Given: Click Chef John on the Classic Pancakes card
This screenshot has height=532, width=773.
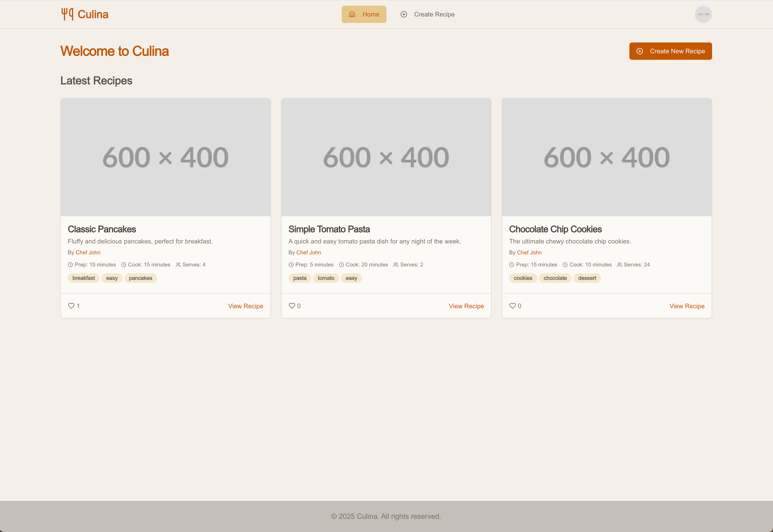Looking at the screenshot, I should coord(88,252).
